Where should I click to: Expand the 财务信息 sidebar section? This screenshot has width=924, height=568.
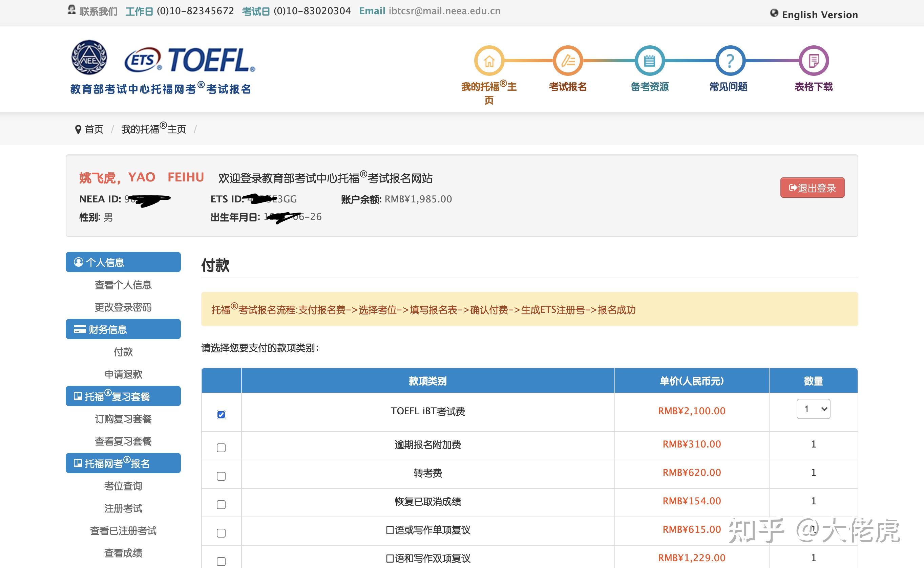123,329
